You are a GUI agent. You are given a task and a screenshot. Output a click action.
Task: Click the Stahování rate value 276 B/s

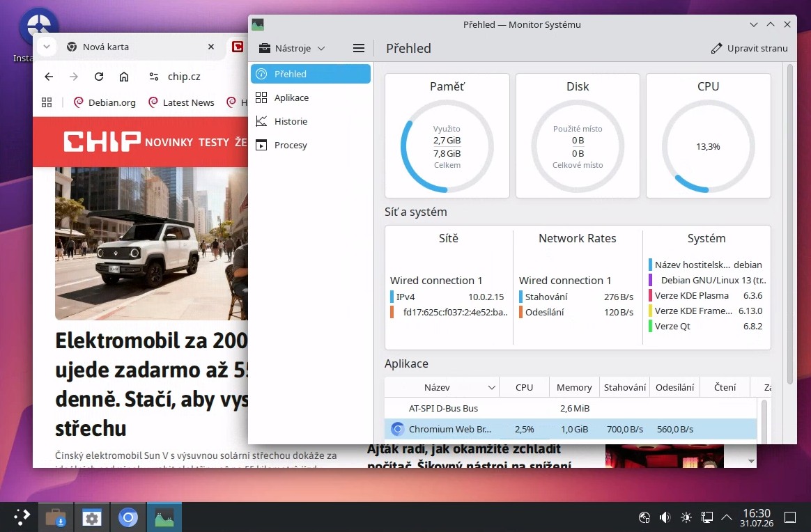click(619, 297)
